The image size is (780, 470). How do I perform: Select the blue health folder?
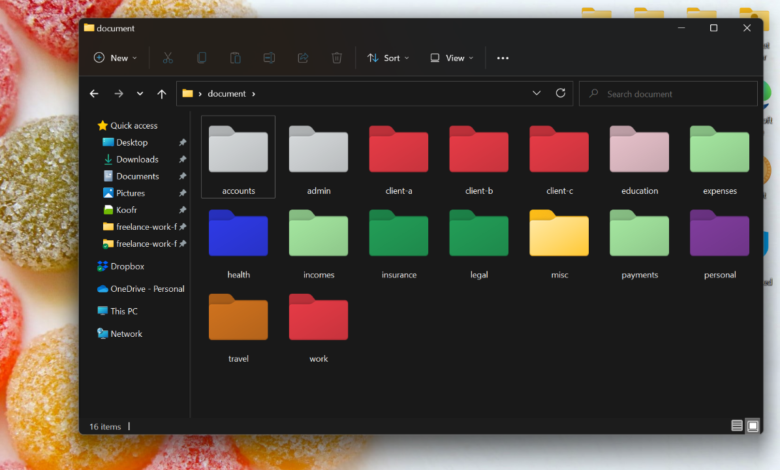click(238, 244)
